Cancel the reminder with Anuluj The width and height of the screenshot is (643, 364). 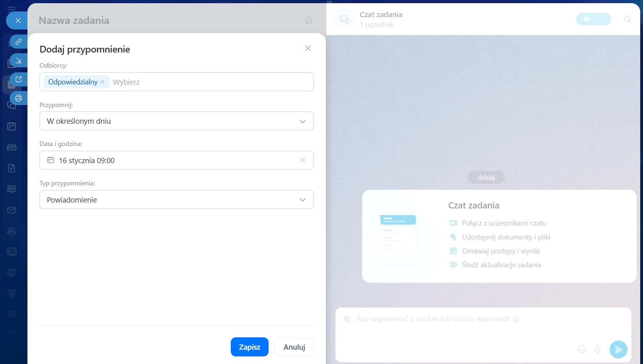click(294, 347)
